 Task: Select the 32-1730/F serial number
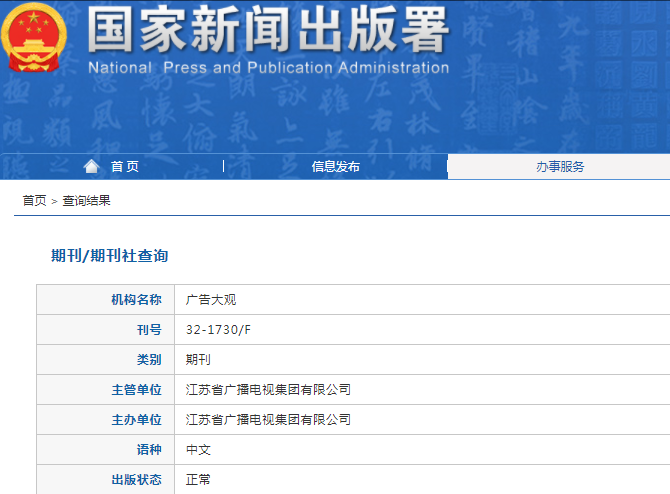218,330
